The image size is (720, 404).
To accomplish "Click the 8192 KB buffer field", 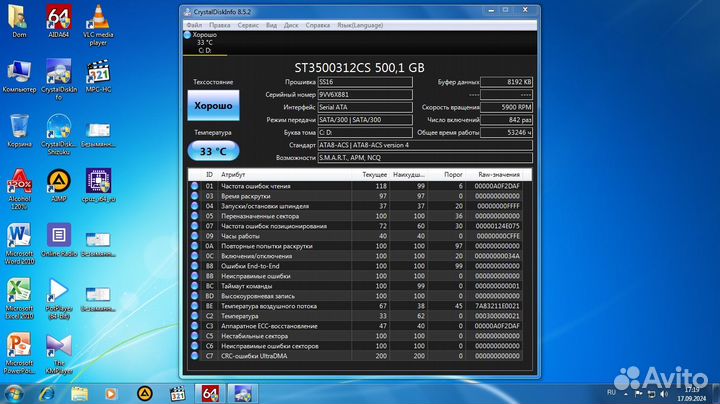I will click(x=506, y=82).
